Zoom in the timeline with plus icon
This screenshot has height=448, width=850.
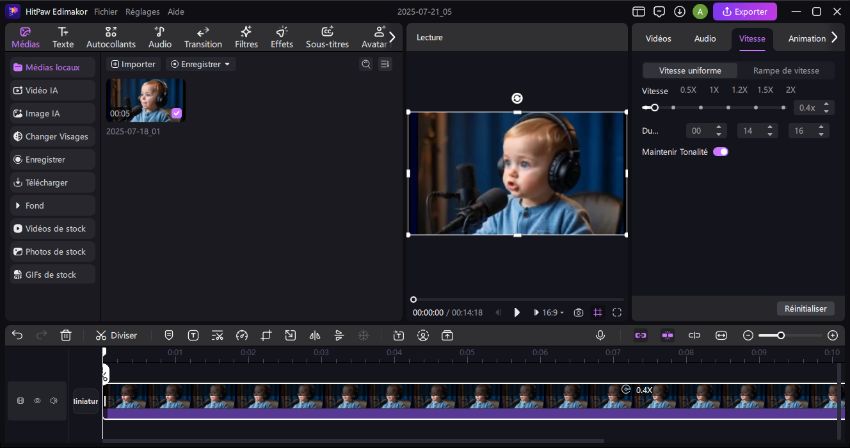click(x=833, y=335)
